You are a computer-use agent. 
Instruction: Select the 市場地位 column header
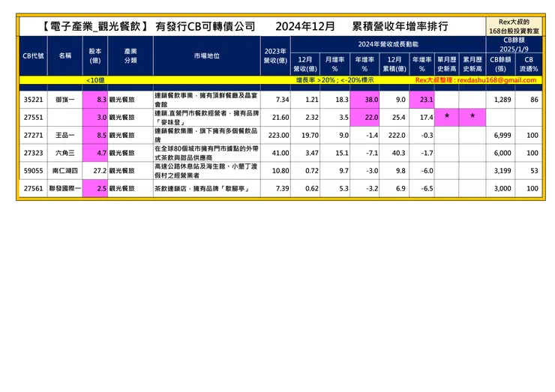(x=207, y=56)
